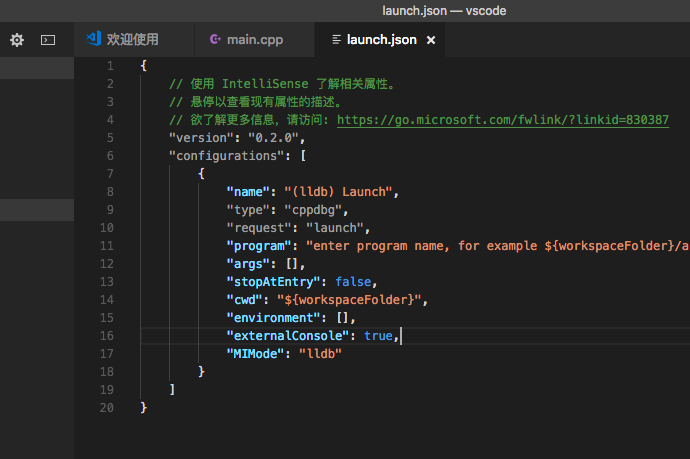Open launch.json settings gear icon
The width and height of the screenshot is (690, 459).
[x=17, y=40]
